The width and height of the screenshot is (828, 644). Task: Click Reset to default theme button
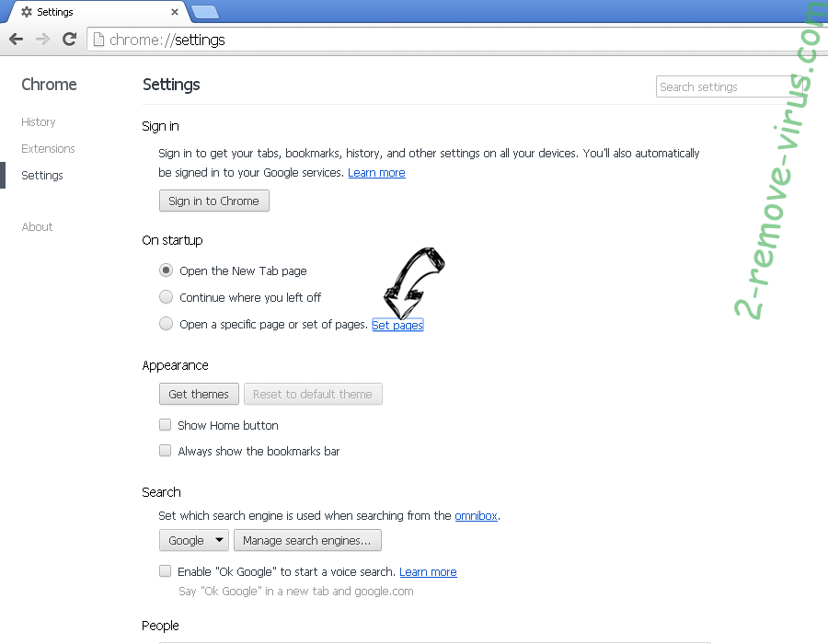click(313, 394)
